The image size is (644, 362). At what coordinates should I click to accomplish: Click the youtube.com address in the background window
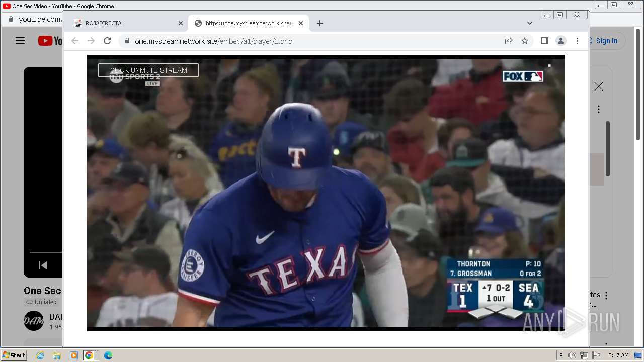click(40, 19)
